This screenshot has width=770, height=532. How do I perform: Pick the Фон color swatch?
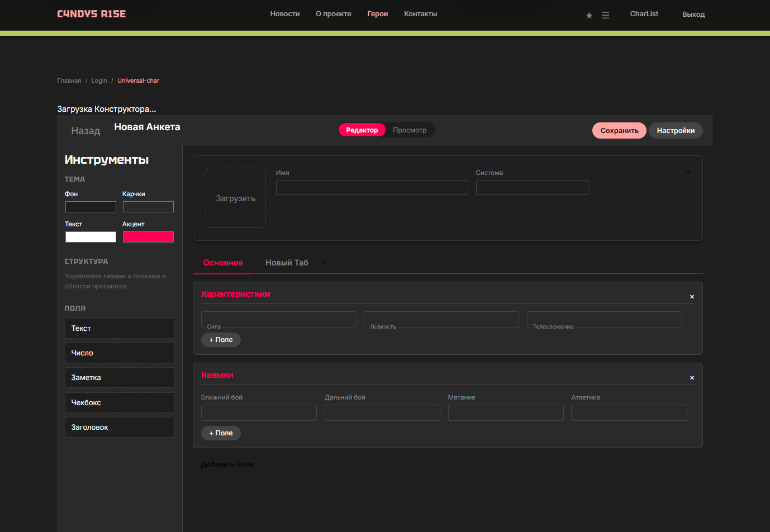91,207
